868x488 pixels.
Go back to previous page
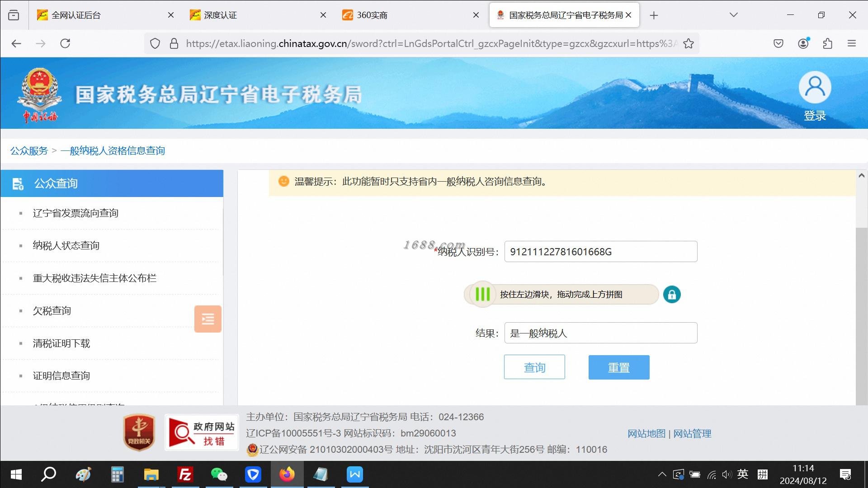coord(16,44)
